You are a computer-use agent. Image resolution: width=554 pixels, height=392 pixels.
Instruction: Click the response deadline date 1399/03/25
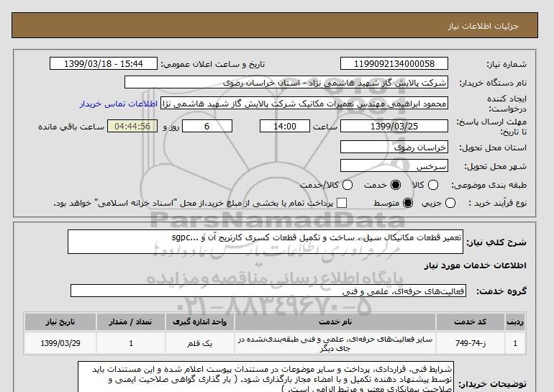click(394, 126)
